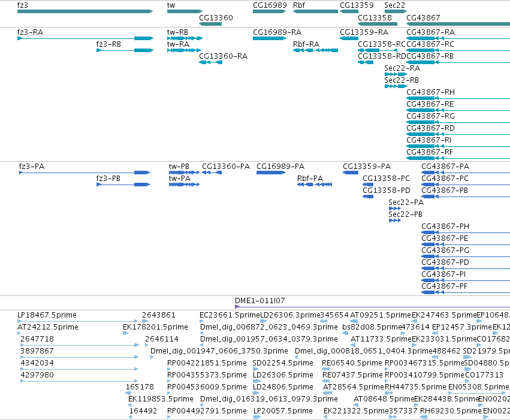Click the AT28564.5prime EST marker
This screenshot has width=510, height=420.
pyautogui.click(x=328, y=393)
